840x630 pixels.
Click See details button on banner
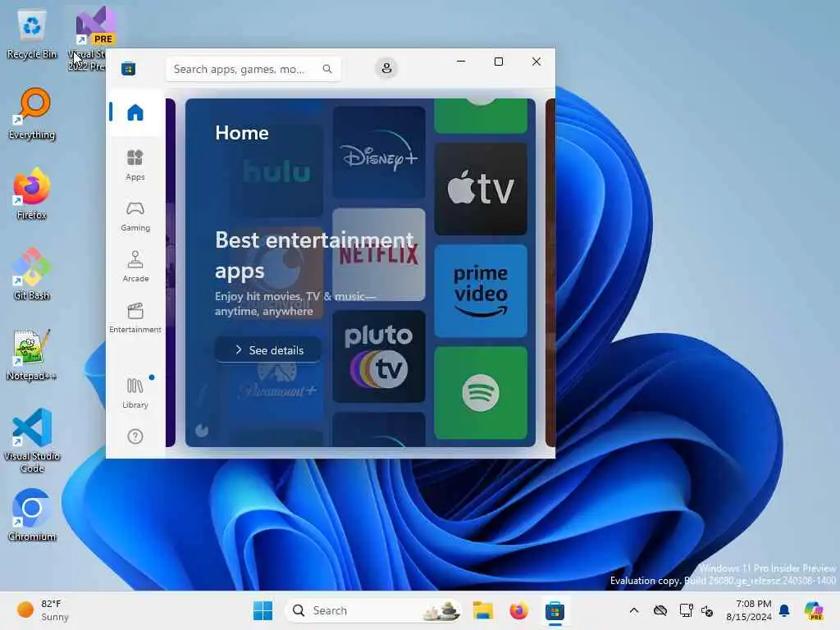268,349
